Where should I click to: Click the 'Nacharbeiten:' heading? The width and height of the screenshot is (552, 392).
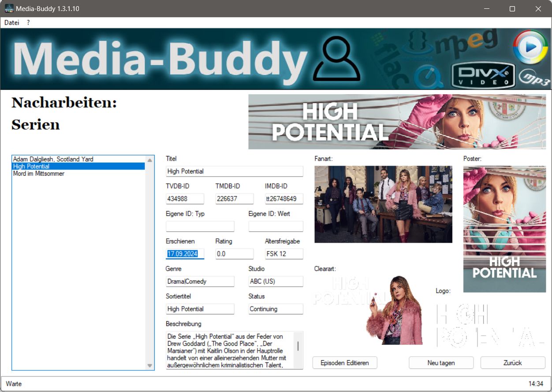(x=64, y=103)
